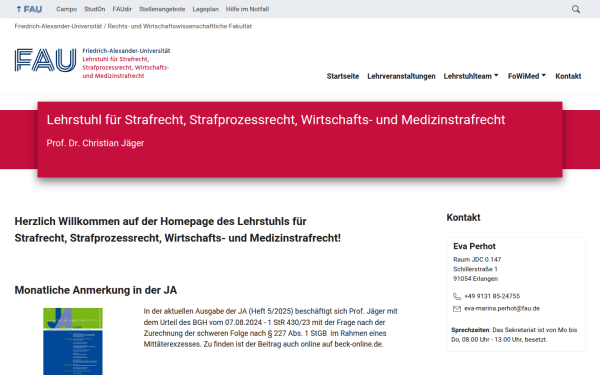Click the Kontakt sidebar heading
600x375 pixels.
pyautogui.click(x=463, y=217)
